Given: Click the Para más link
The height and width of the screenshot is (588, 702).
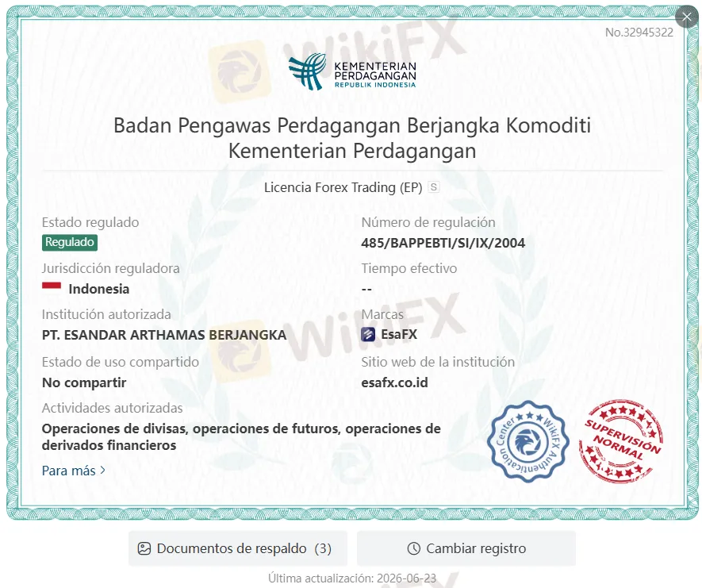Looking at the screenshot, I should click(74, 471).
